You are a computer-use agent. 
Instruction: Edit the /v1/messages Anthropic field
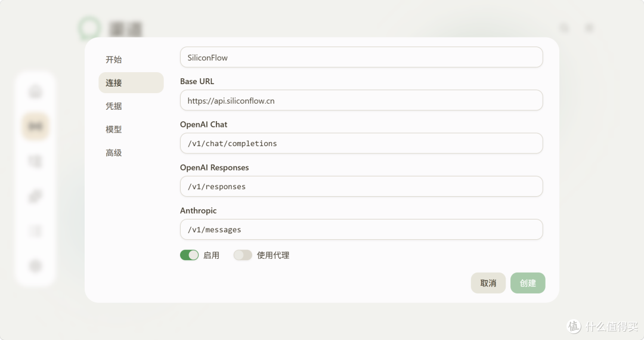pyautogui.click(x=361, y=230)
